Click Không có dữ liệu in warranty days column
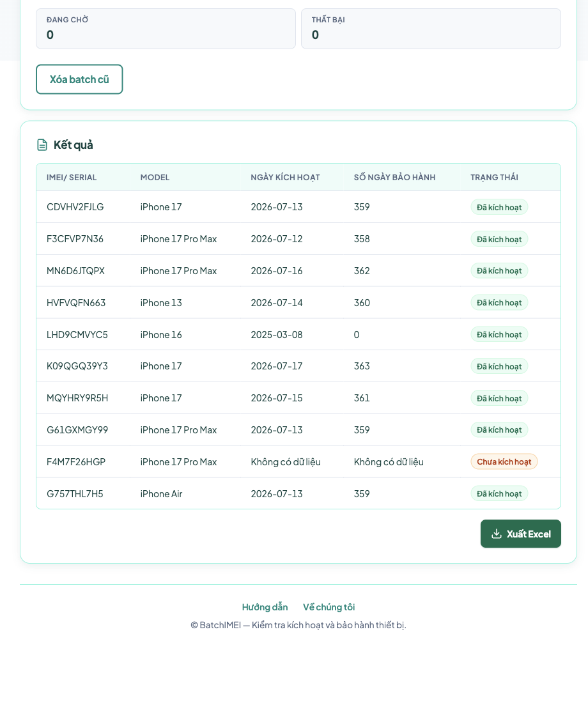The image size is (588, 703). (389, 462)
